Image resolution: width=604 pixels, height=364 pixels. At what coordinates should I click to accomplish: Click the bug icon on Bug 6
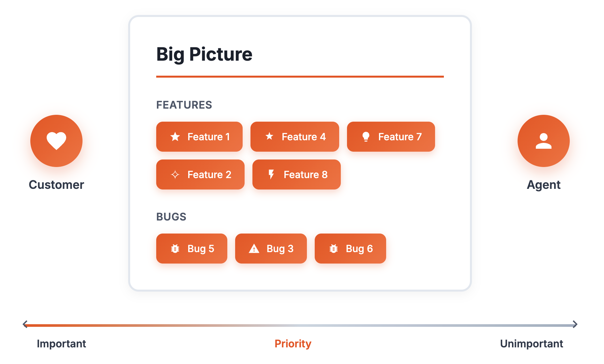[x=333, y=249]
